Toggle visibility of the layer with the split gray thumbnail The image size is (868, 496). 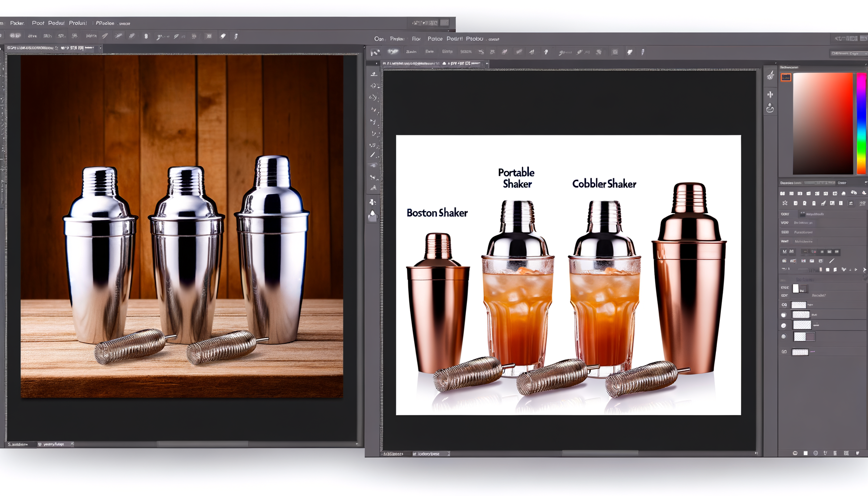point(784,336)
